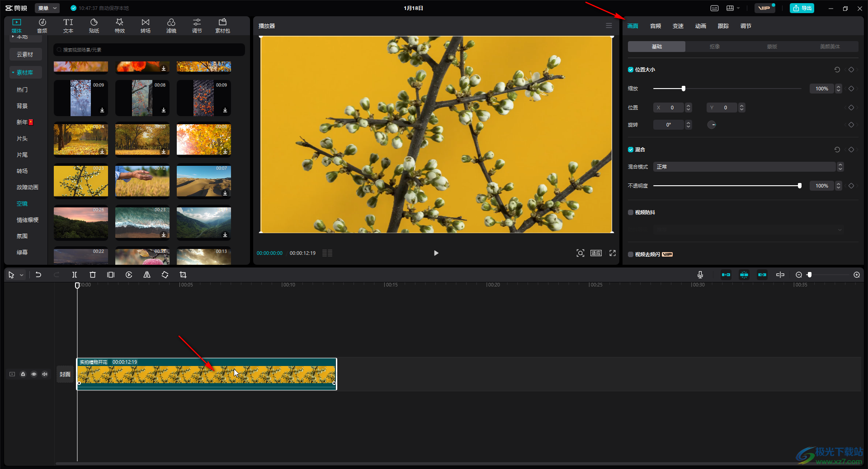Add keyframe diamond for 缩放 scale
Image resolution: width=868 pixels, height=469 pixels.
coord(851,89)
